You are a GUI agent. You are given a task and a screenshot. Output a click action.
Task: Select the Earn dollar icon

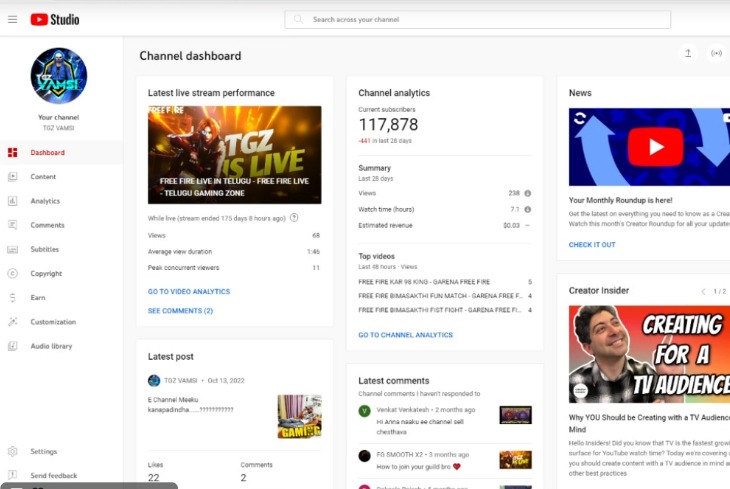click(x=13, y=298)
